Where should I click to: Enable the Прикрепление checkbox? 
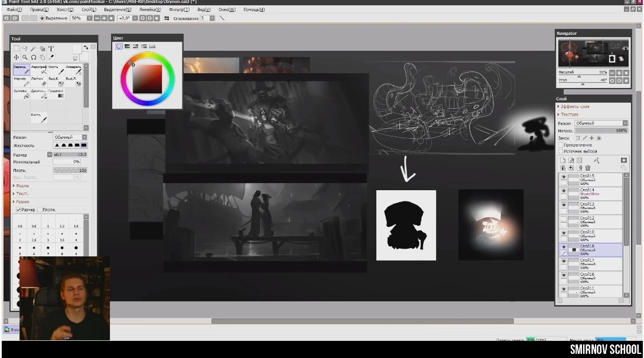(561, 145)
